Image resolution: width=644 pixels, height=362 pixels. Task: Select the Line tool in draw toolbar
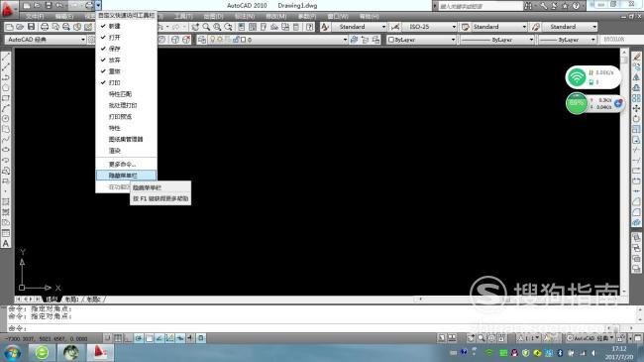coord(6,57)
